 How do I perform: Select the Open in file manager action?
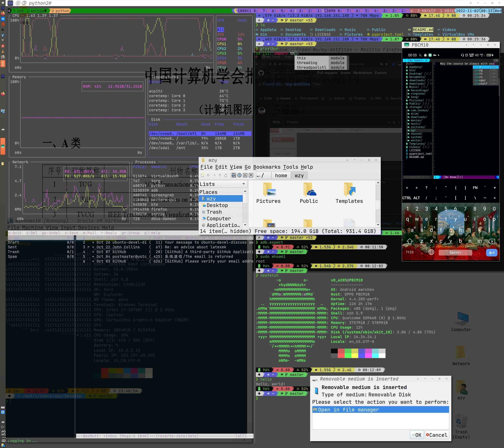348,409
